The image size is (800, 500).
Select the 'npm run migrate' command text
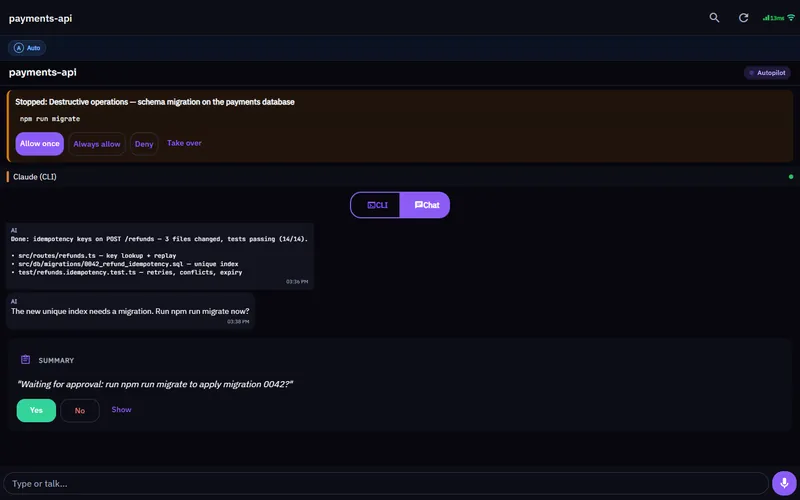[x=50, y=119]
